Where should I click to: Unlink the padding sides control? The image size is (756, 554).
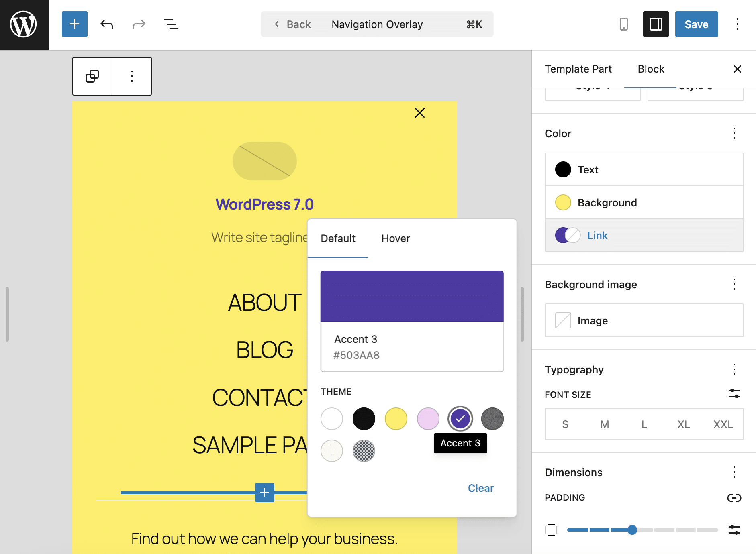(734, 498)
